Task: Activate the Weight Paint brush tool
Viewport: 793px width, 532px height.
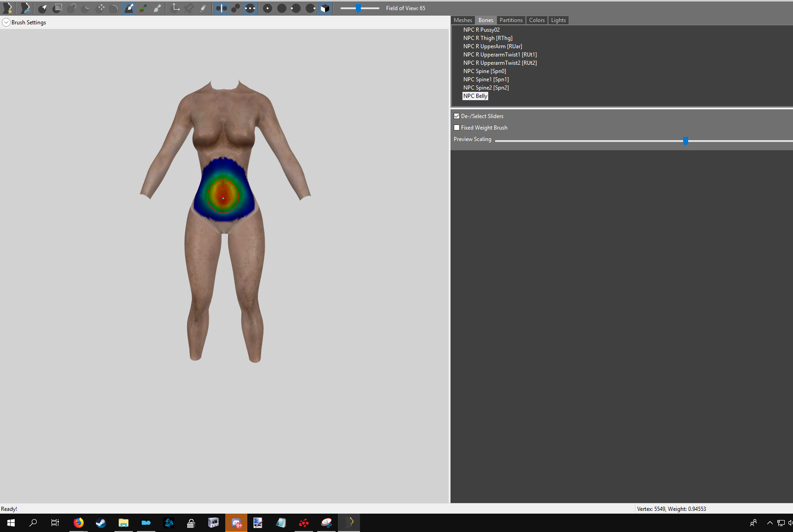Action: pos(129,8)
